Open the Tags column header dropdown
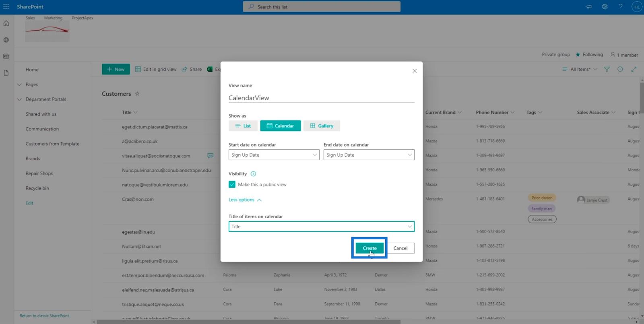Image resolution: width=644 pixels, height=324 pixels. pos(534,112)
